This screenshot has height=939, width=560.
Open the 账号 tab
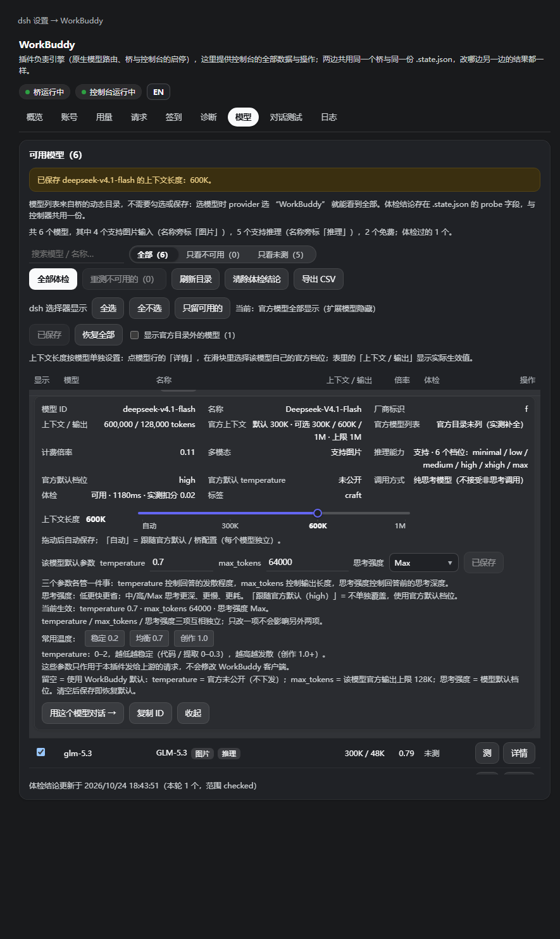point(70,117)
